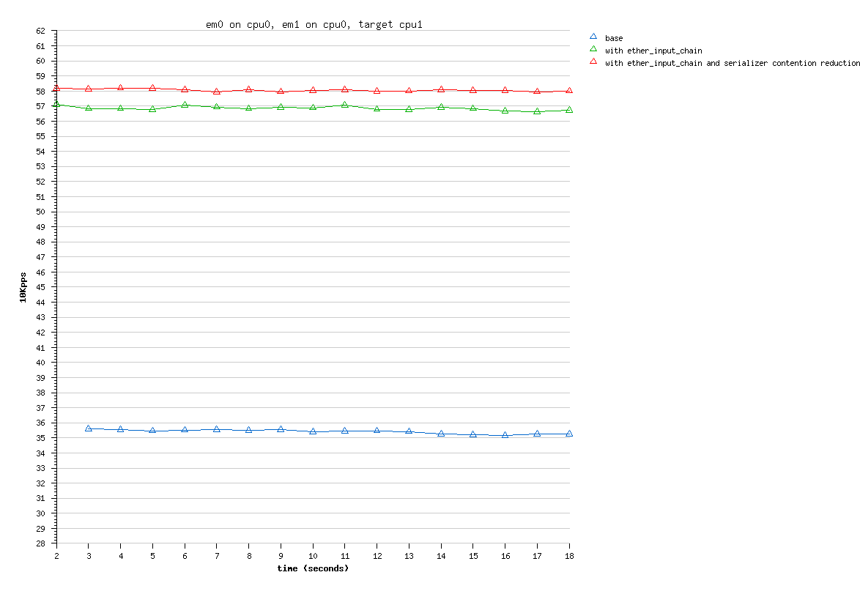Image resolution: width=860 pixels, height=616 pixels.
Task: Click the "time (seconds)" x-axis label
Action: 313,568
